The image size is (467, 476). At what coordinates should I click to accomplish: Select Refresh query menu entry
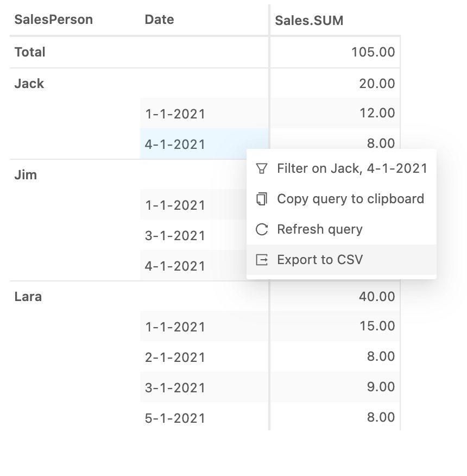342,229
